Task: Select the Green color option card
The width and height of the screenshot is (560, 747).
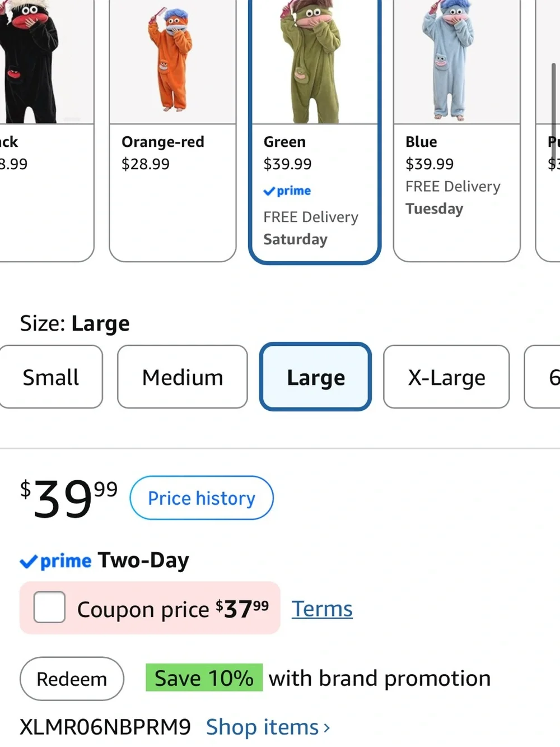Action: (x=315, y=131)
